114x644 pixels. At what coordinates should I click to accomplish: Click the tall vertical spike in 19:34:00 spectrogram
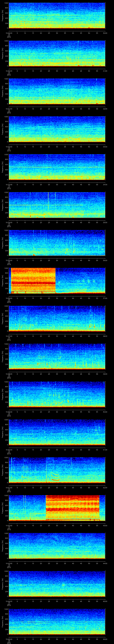point(48,201)
